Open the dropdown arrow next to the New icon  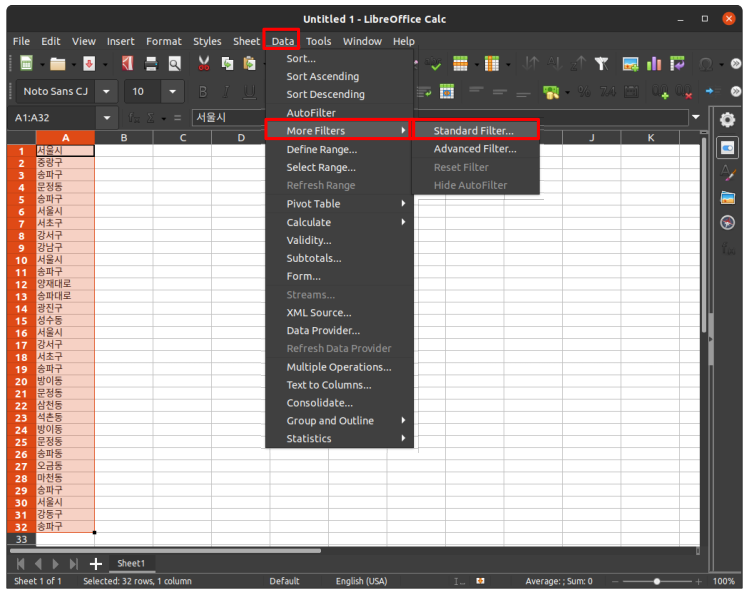tap(42, 64)
